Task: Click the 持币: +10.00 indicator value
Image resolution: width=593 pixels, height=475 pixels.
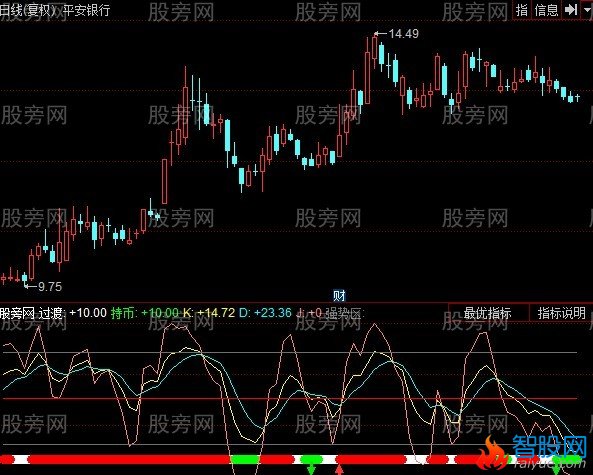Action: coord(145,313)
